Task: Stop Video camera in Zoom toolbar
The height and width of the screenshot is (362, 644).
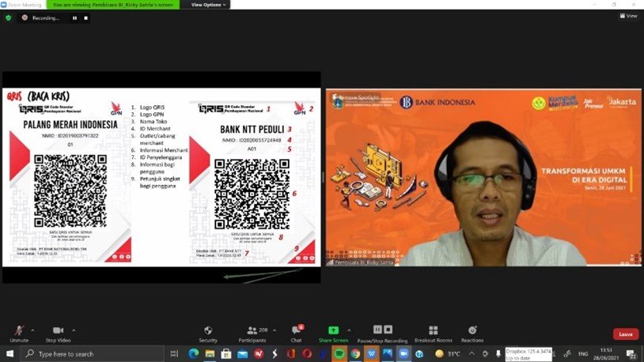Action: [x=58, y=334]
